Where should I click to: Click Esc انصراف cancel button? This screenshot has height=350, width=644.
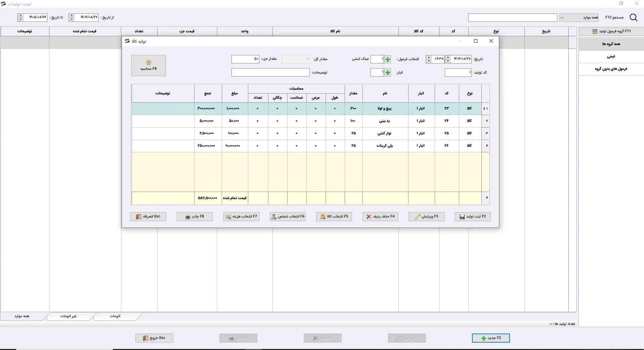[x=148, y=216]
